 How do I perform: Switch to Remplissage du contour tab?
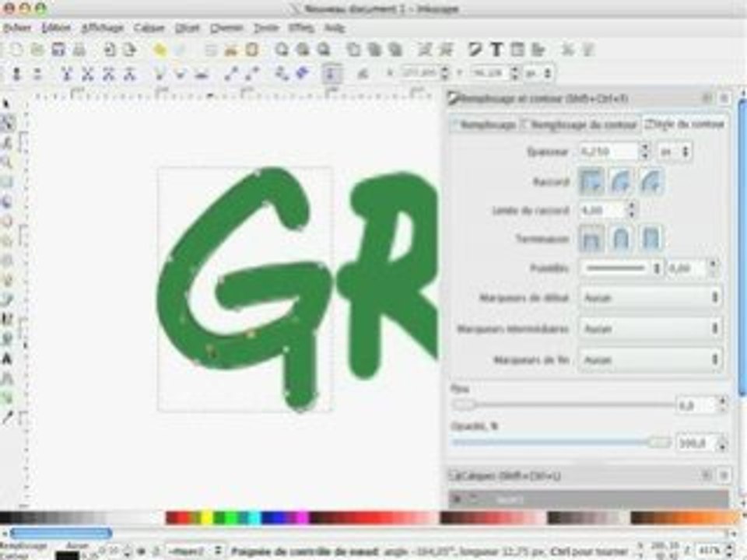pos(580,124)
